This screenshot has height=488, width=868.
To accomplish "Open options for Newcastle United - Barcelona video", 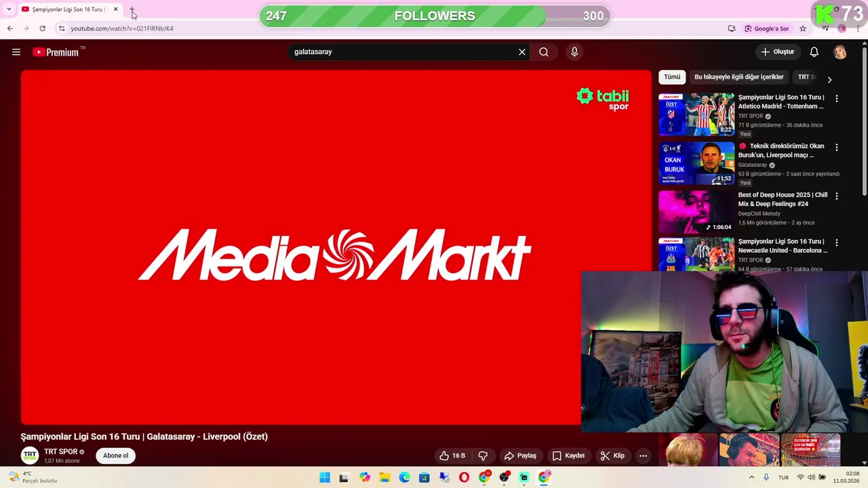I will (x=836, y=242).
